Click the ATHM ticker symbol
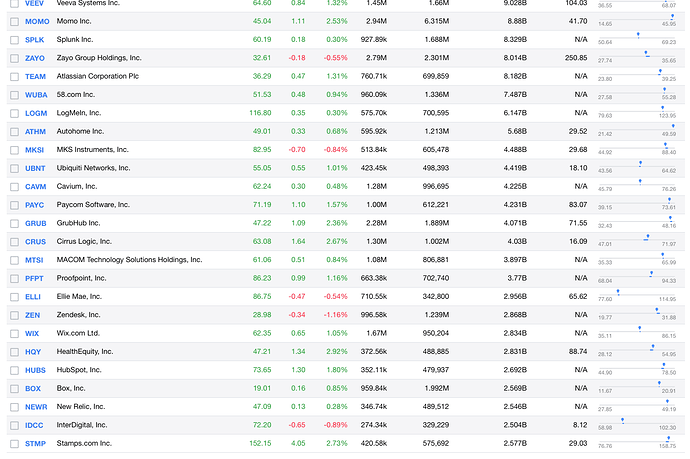690x459 pixels. (36, 131)
